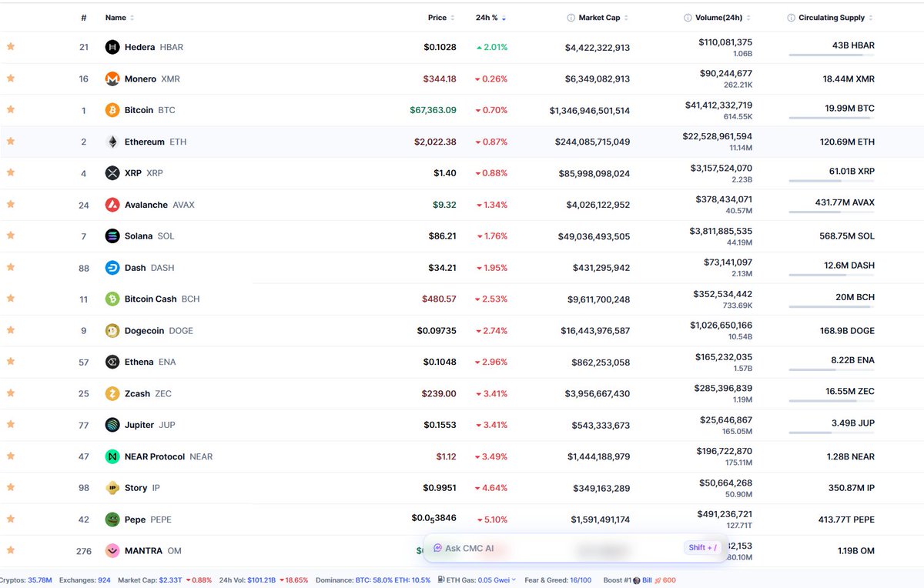
Task: Toggle the watchlist star for Solana
Action: [11, 236]
